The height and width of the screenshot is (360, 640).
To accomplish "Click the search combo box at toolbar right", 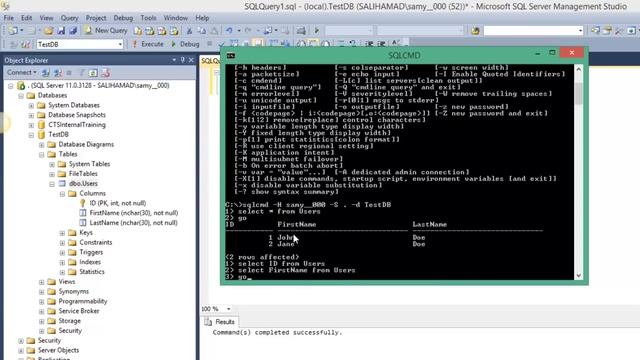I will click(533, 31).
